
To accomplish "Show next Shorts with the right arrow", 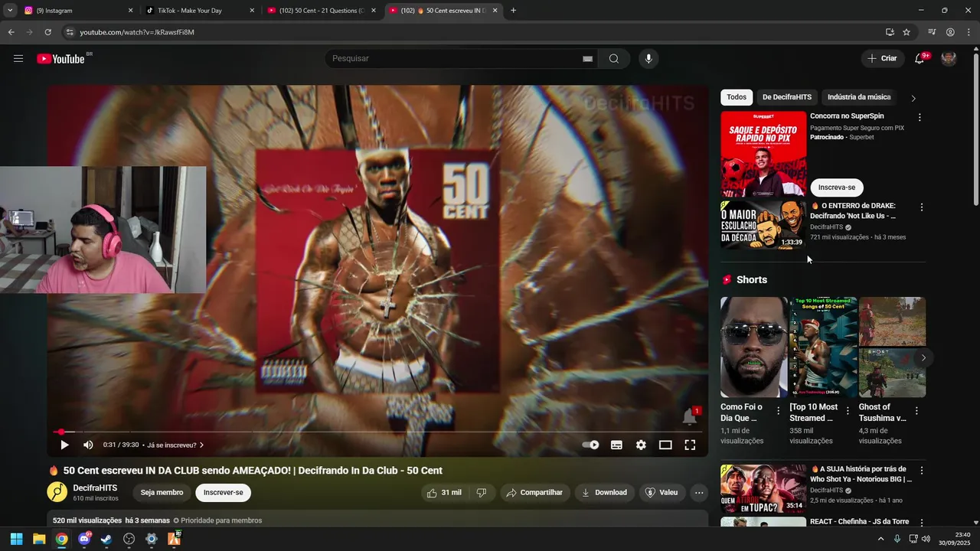I will 923,357.
